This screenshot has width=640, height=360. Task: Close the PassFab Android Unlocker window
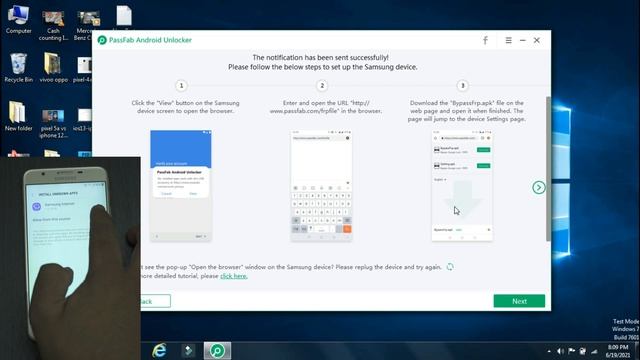537,40
